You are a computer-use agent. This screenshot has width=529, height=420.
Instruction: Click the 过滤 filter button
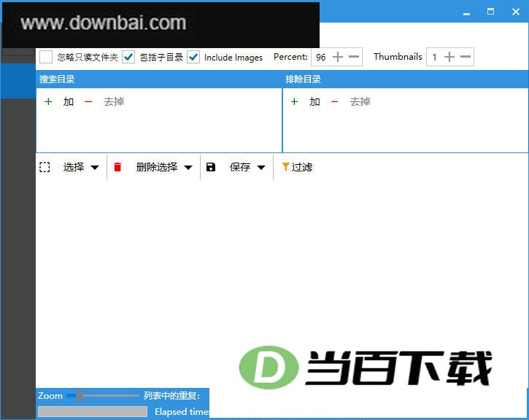coord(297,167)
